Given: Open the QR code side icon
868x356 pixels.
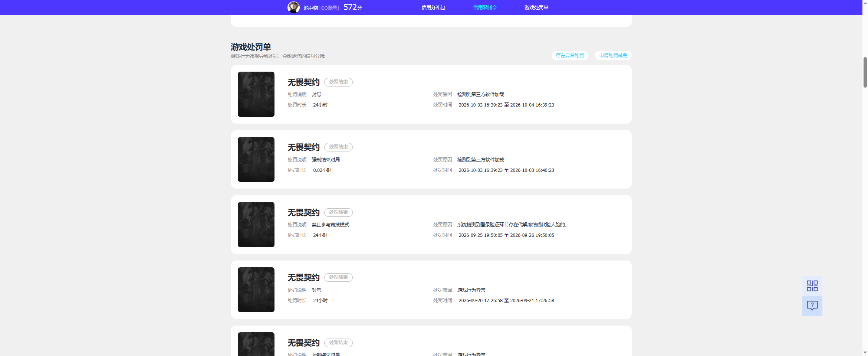Looking at the screenshot, I should click(812, 286).
